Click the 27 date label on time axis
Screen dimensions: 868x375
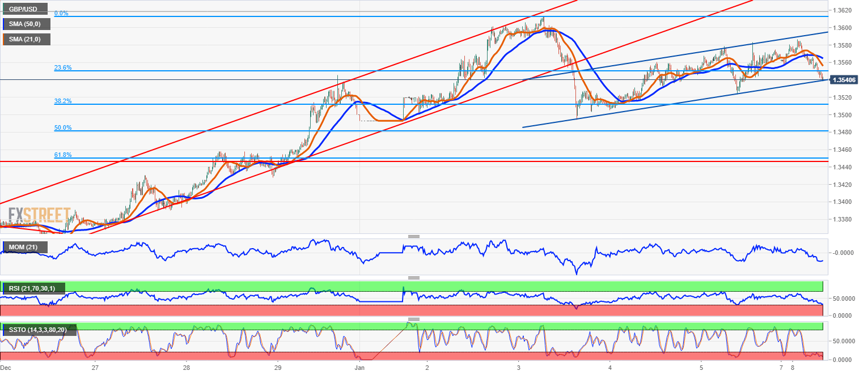(x=95, y=368)
